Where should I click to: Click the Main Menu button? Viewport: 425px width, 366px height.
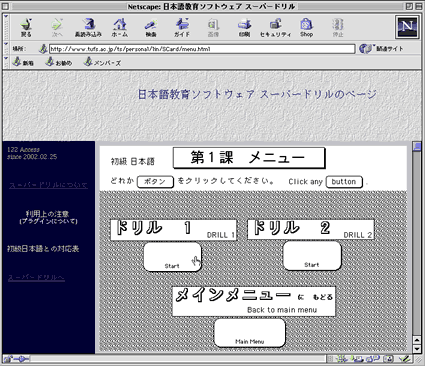pyautogui.click(x=250, y=333)
